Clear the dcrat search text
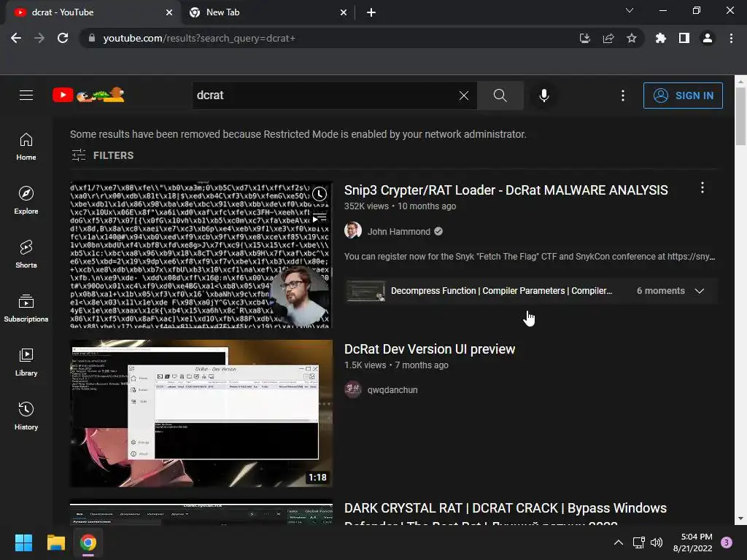 [463, 96]
